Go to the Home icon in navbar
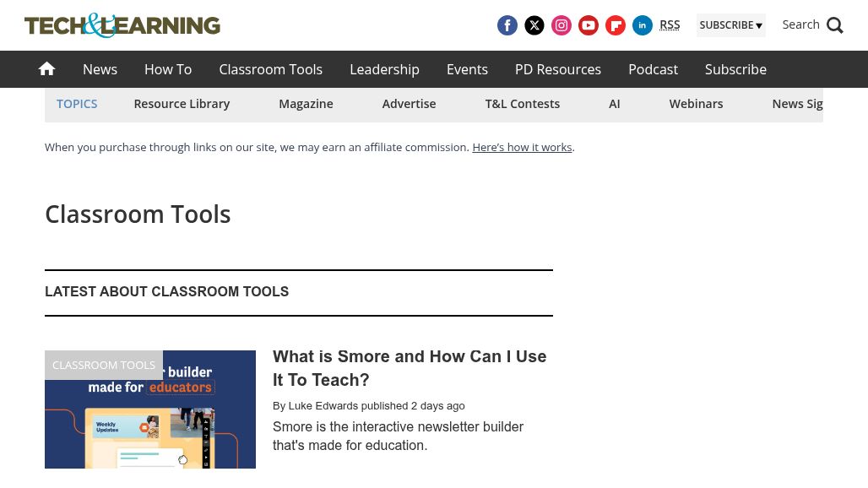868x488 pixels. [46, 68]
